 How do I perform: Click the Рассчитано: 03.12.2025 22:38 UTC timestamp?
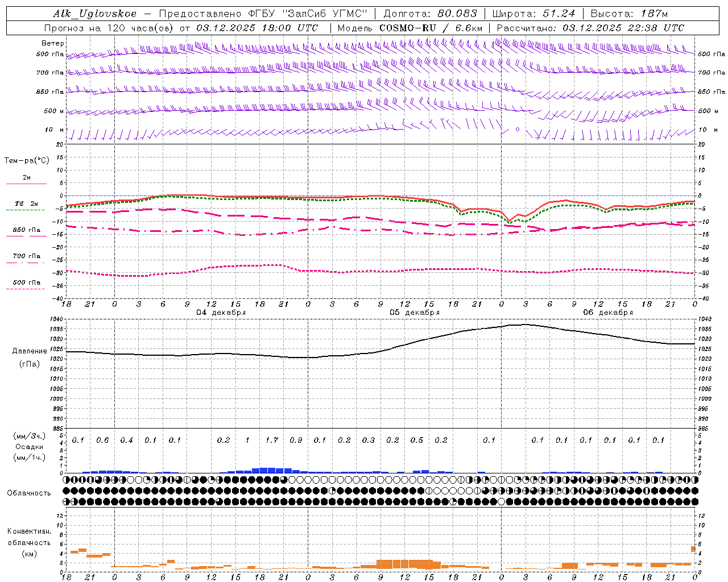pyautogui.click(x=590, y=28)
